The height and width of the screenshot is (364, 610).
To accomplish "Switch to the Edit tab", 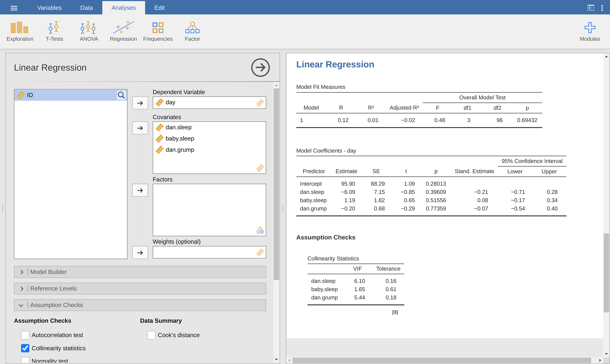I will [x=159, y=8].
